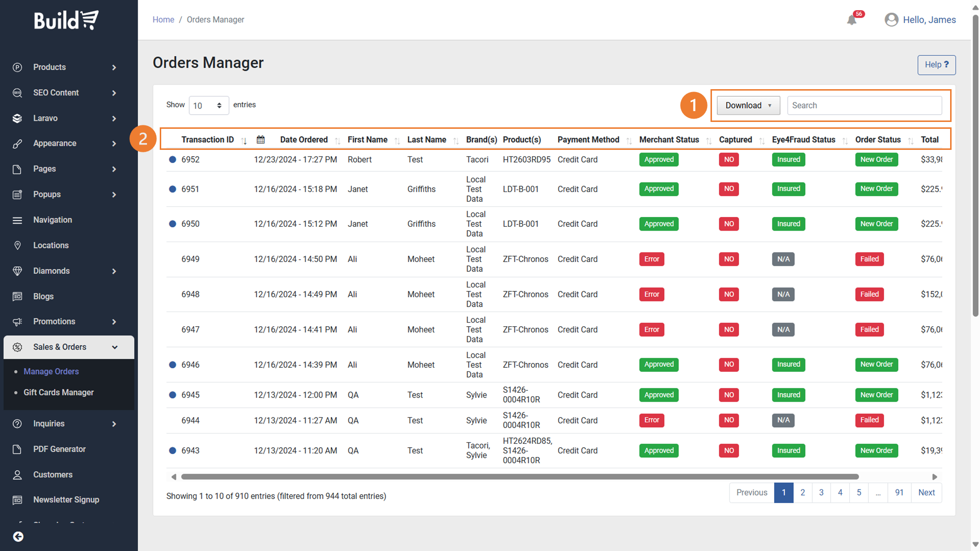Image resolution: width=980 pixels, height=551 pixels.
Task: Open the show entries count selector
Action: [208, 105]
